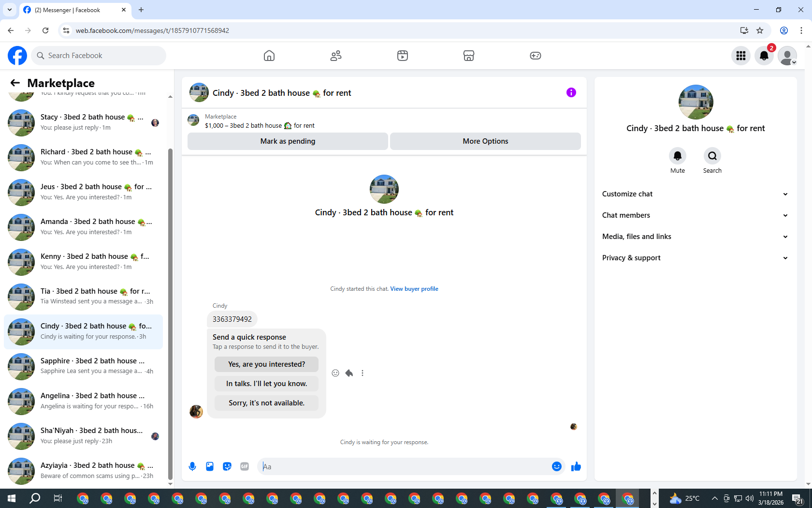Screen dimensions: 812x508
Task: Open emoji picker in message box
Action: coord(557,466)
